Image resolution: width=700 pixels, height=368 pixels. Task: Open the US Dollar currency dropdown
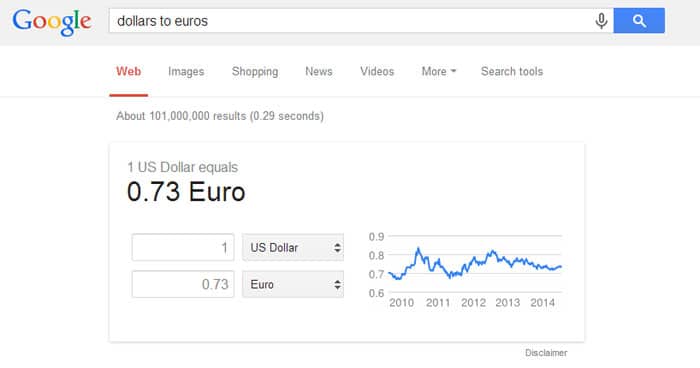(x=293, y=247)
